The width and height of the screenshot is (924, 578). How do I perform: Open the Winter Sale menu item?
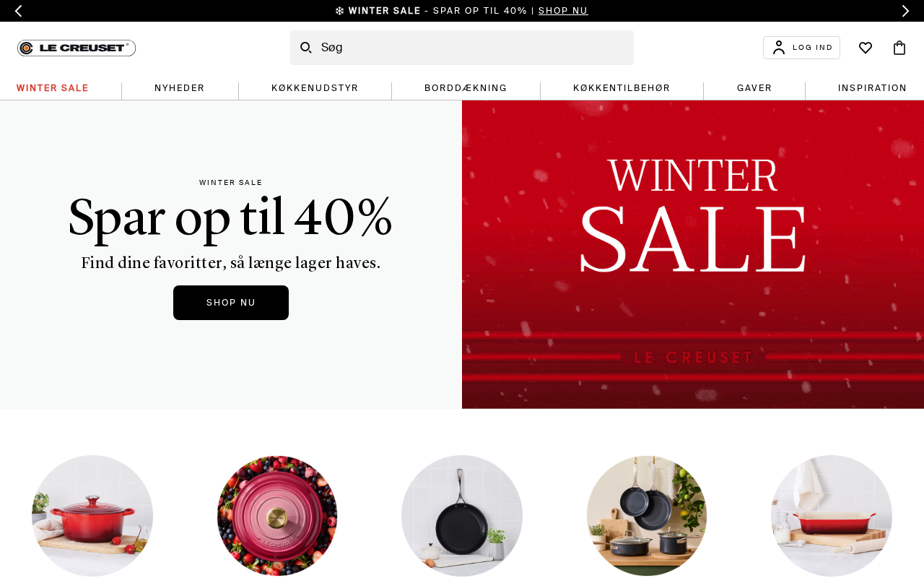point(53,88)
